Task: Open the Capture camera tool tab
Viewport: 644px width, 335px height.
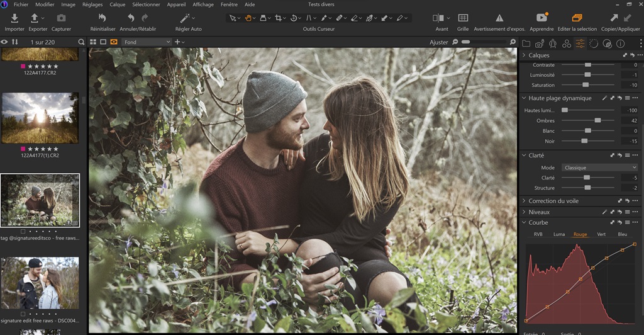Action: pos(540,43)
